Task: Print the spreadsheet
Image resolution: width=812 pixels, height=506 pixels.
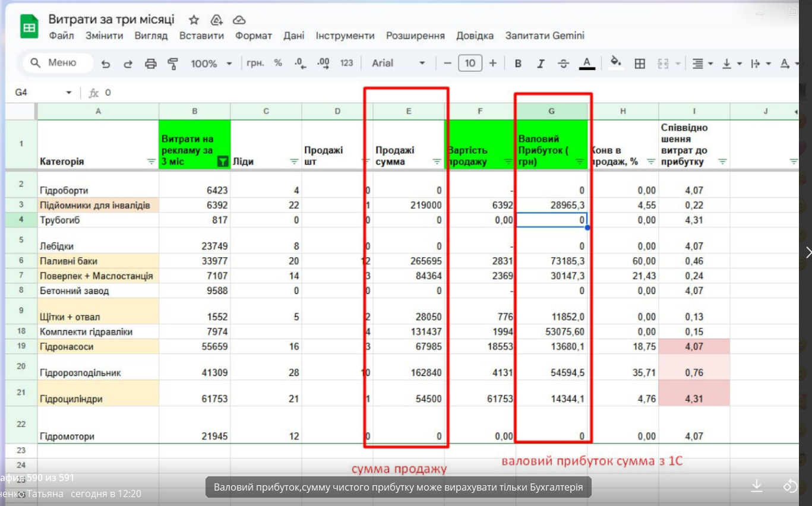Action: click(151, 64)
